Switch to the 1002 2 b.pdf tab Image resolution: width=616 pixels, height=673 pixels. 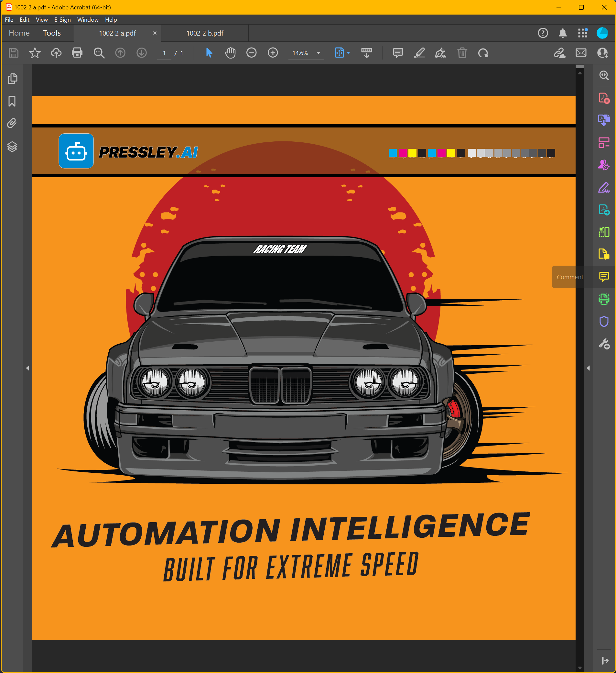205,33
